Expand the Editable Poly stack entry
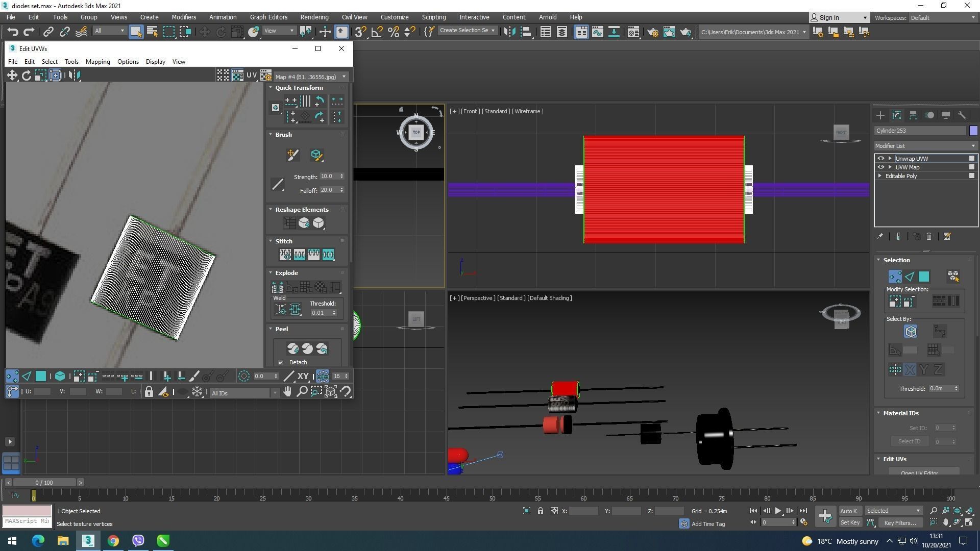980x551 pixels. click(x=880, y=176)
